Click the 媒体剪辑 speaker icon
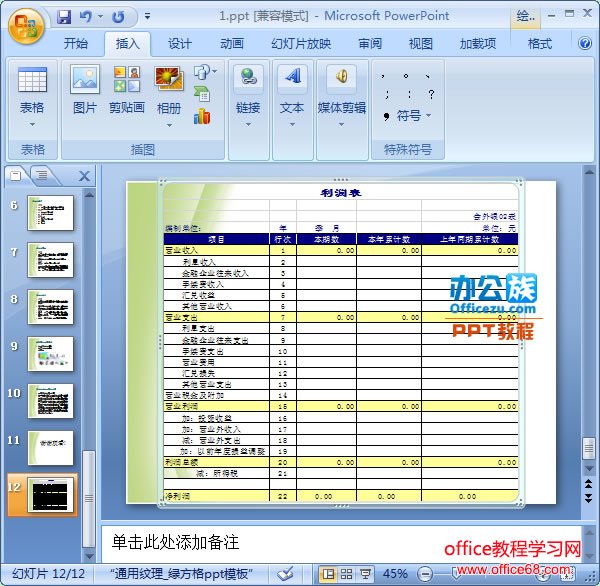The height and width of the screenshot is (586, 600). [342, 76]
